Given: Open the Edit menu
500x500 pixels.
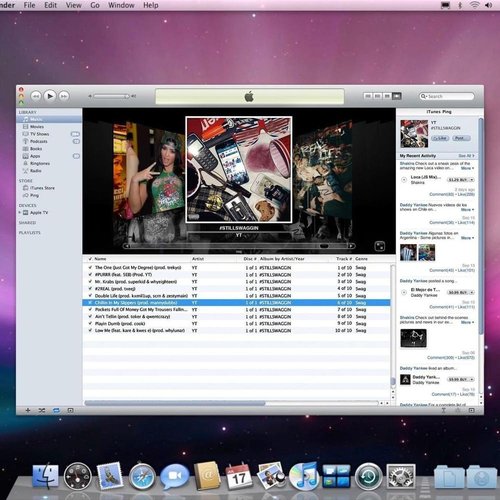Looking at the screenshot, I should [50, 5].
